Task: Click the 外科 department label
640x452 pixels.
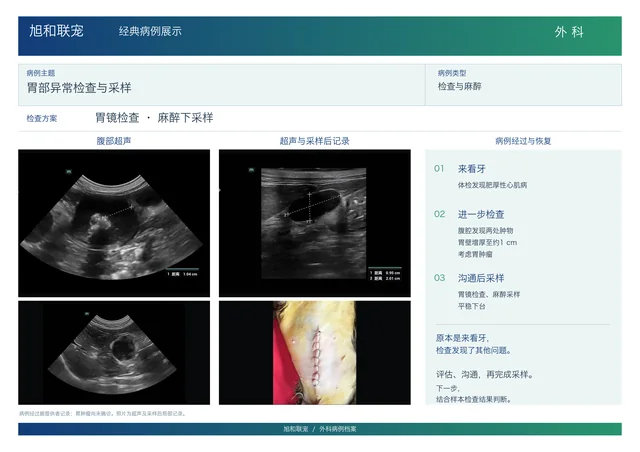Action: tap(569, 32)
